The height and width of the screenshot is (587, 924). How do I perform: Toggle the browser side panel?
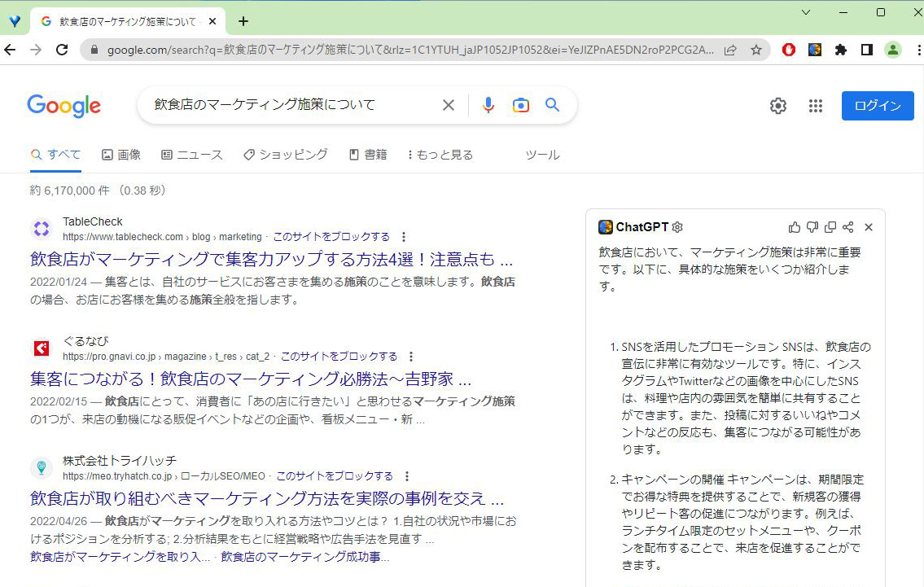867,50
